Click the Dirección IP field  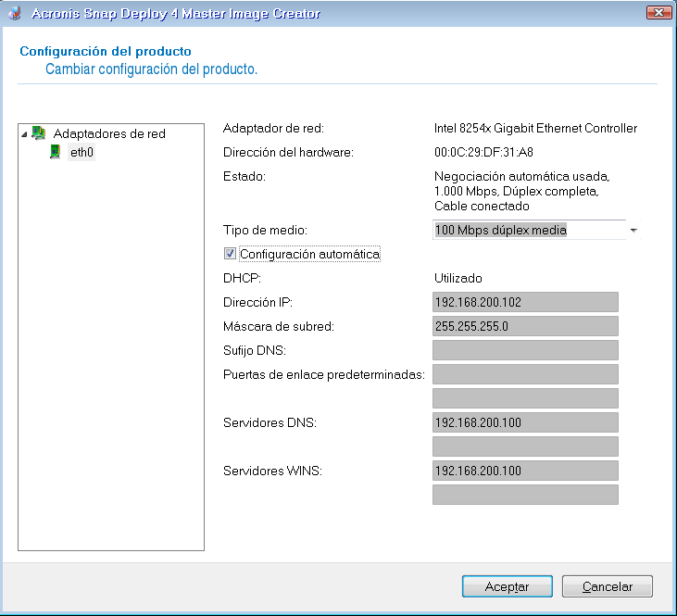point(525,302)
